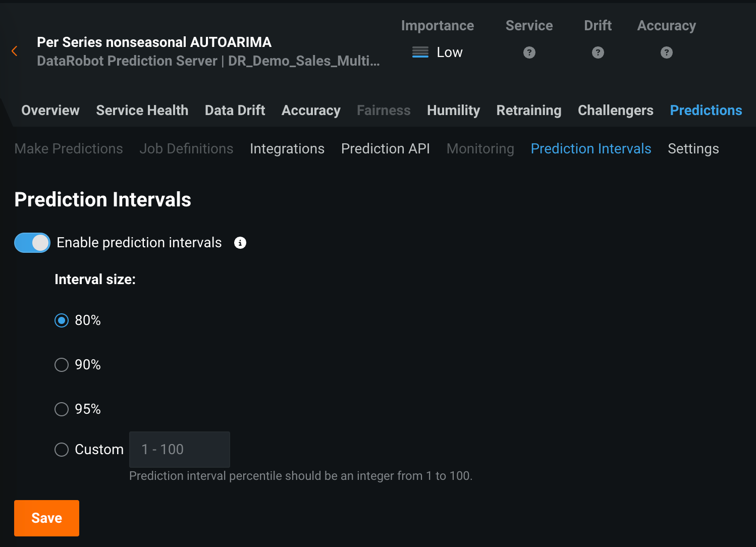Open the Integrations sub-tab

click(287, 149)
